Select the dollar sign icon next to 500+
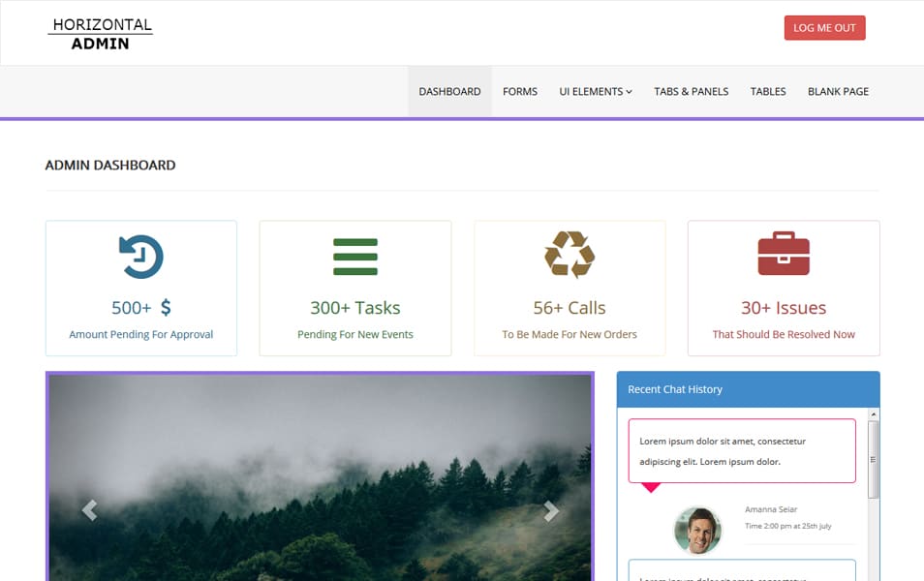 (x=167, y=306)
